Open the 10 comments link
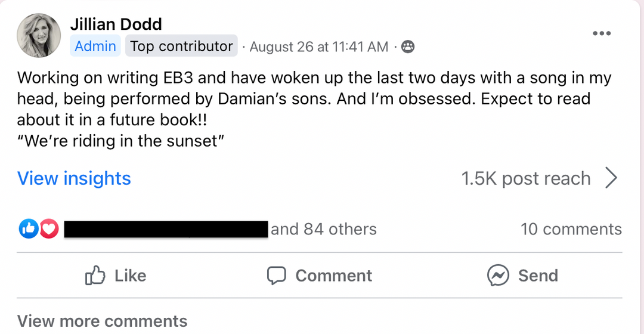This screenshot has height=334, width=644. tap(571, 229)
